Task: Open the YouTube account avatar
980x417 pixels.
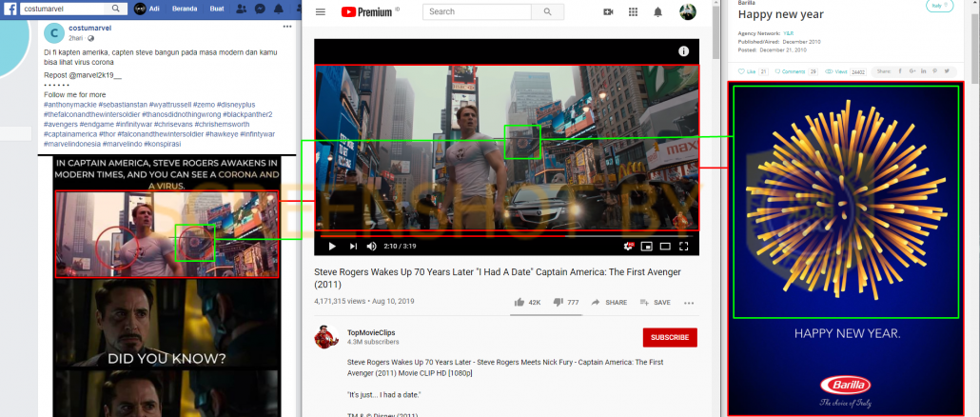Action: [688, 11]
